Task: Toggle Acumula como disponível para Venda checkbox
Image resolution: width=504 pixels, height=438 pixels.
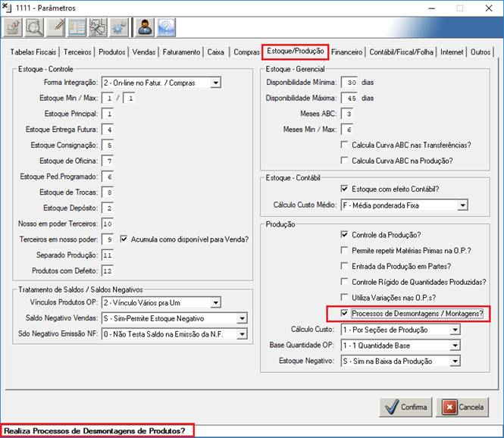Action: click(124, 239)
